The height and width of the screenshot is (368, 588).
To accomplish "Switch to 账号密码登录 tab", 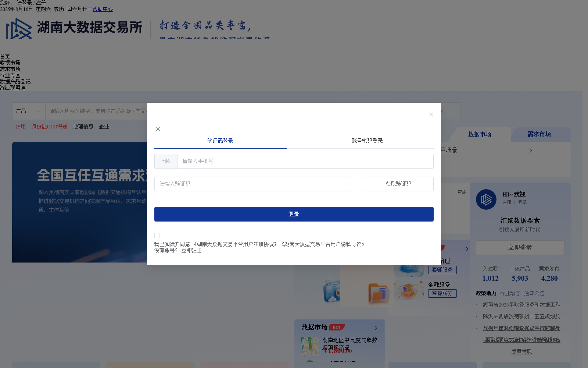I will (x=367, y=141).
